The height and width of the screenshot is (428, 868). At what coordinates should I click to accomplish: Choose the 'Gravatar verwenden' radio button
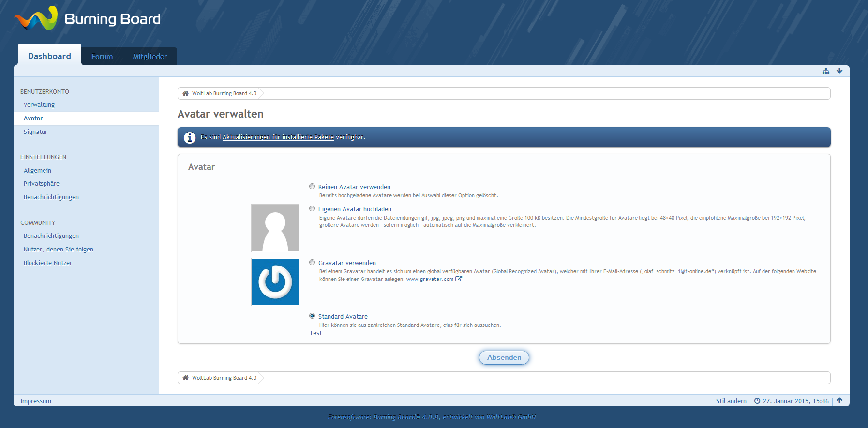[x=312, y=263]
